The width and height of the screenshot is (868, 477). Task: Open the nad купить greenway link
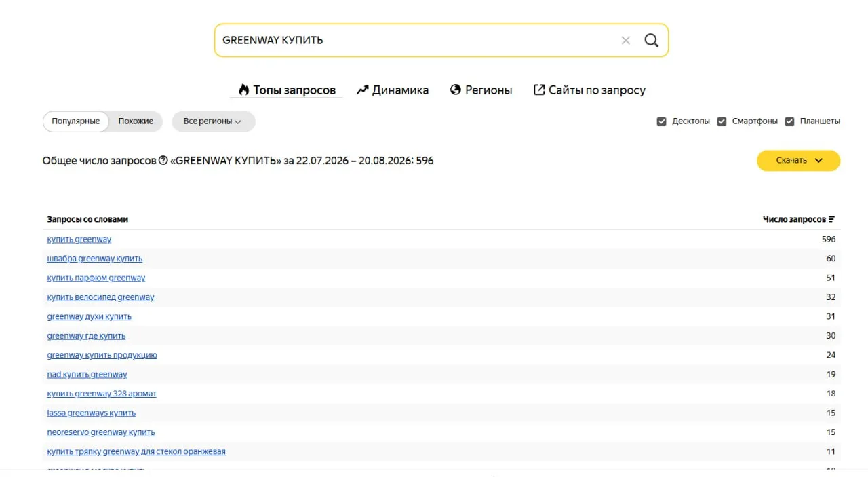pyautogui.click(x=87, y=375)
